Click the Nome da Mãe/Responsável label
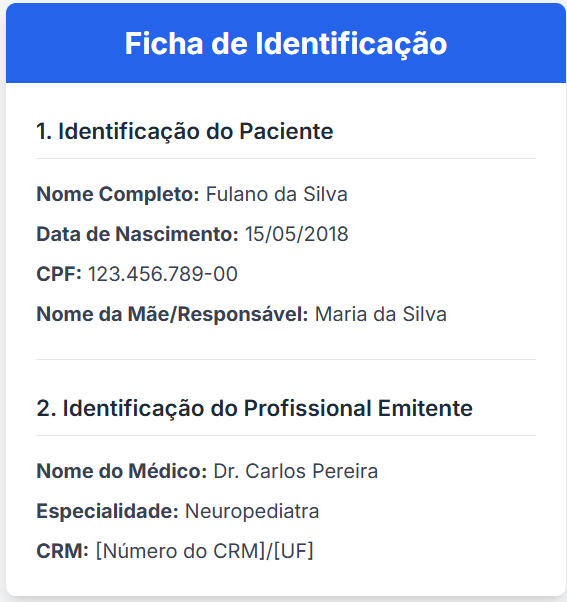The width and height of the screenshot is (567, 602). pyautogui.click(x=172, y=314)
